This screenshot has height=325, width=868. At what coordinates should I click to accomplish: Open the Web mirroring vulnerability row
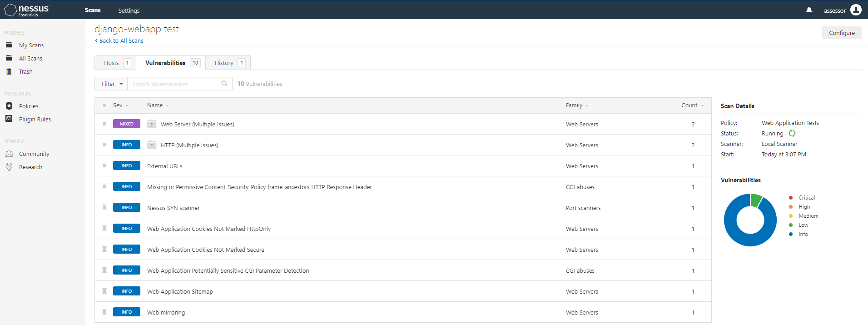(403, 312)
